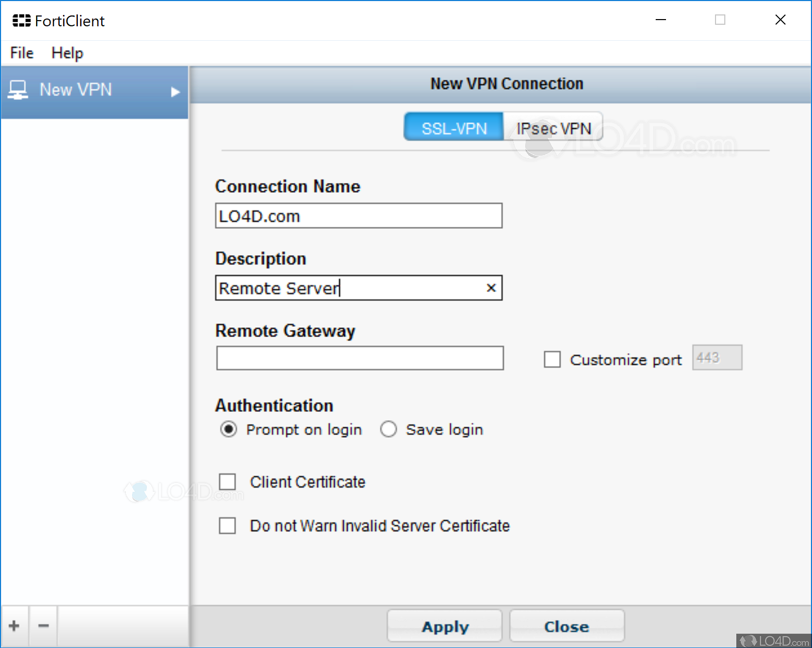Screen dimensions: 812x648
Task: Clear the Description field with X icon
Action: click(491, 288)
